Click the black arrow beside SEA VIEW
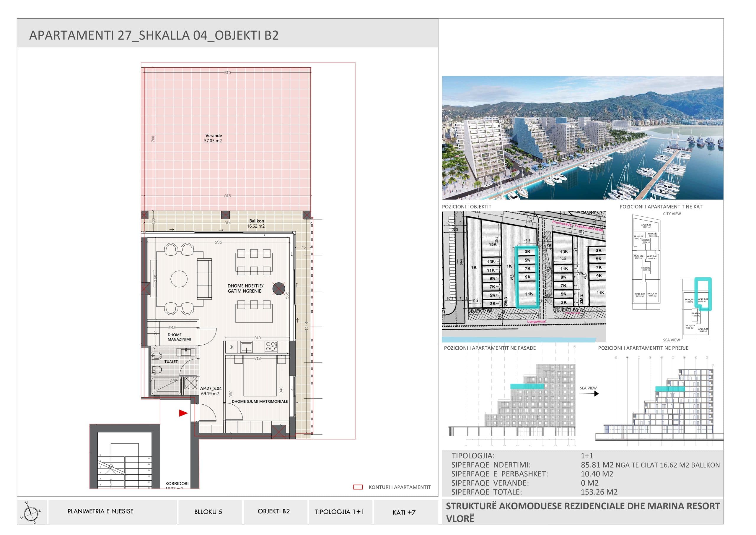This screenshot has height=535, width=756. click(x=589, y=393)
